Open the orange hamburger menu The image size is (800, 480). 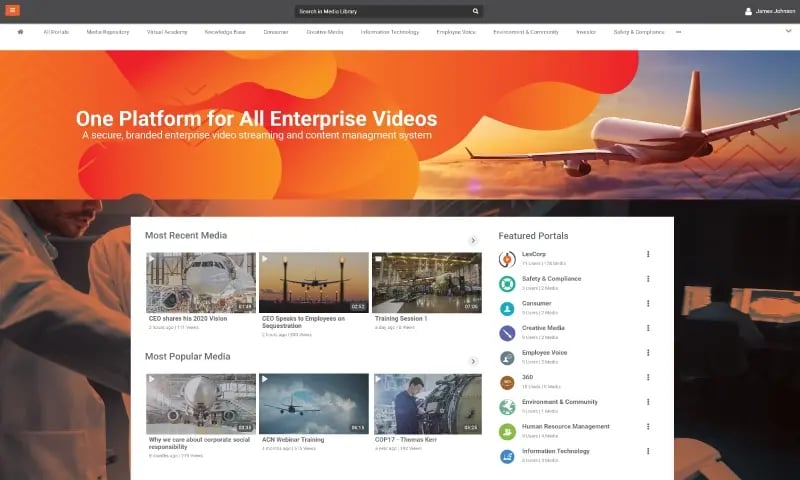pos(13,11)
